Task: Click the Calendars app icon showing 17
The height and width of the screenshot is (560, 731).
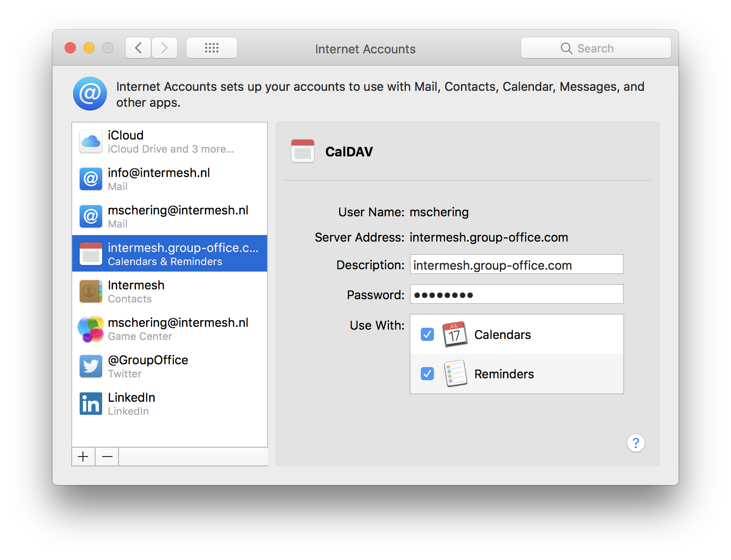Action: 455,334
